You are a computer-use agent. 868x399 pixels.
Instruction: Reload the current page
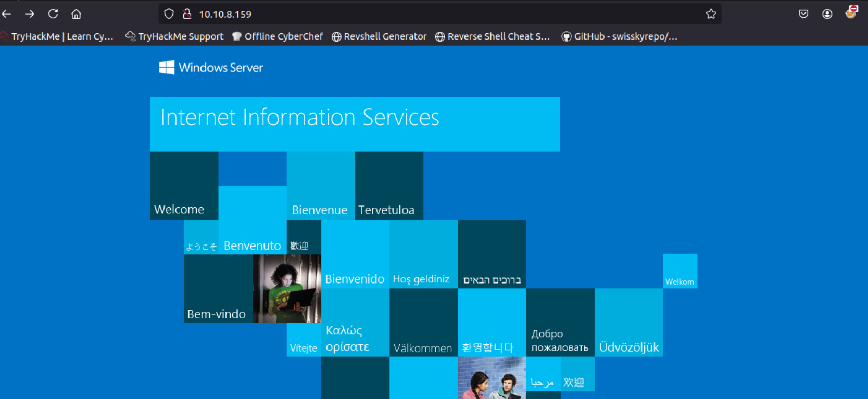pos(53,14)
